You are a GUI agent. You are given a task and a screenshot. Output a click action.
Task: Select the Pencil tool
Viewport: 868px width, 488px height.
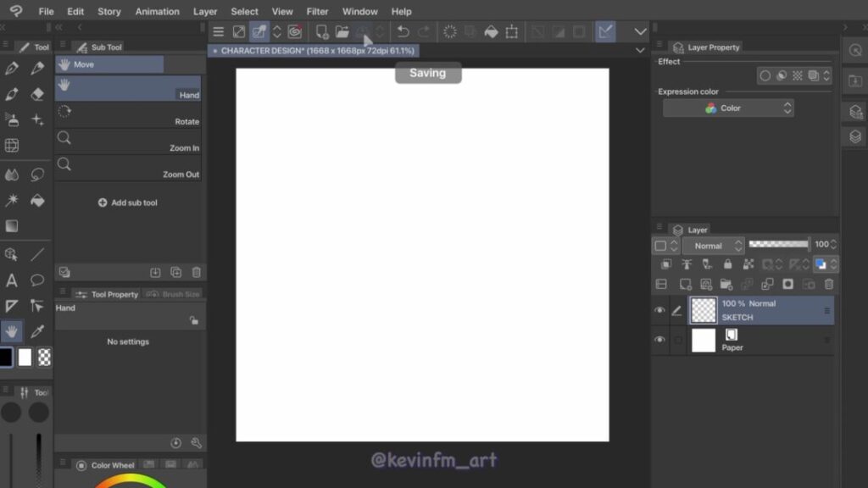pos(37,68)
